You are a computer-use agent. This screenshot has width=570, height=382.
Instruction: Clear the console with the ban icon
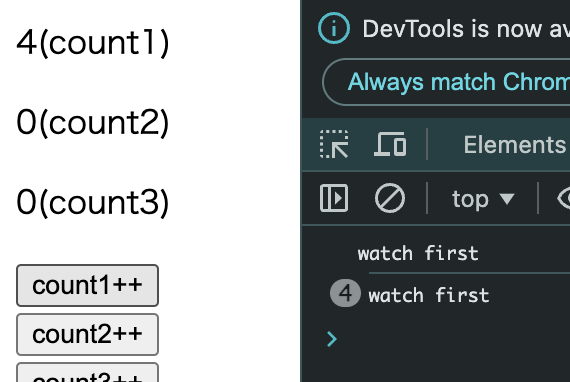(390, 198)
